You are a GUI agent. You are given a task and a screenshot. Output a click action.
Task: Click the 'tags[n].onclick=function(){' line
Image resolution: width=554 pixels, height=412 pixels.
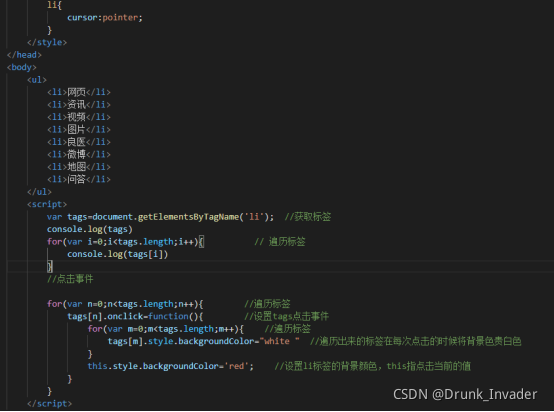pos(135,316)
